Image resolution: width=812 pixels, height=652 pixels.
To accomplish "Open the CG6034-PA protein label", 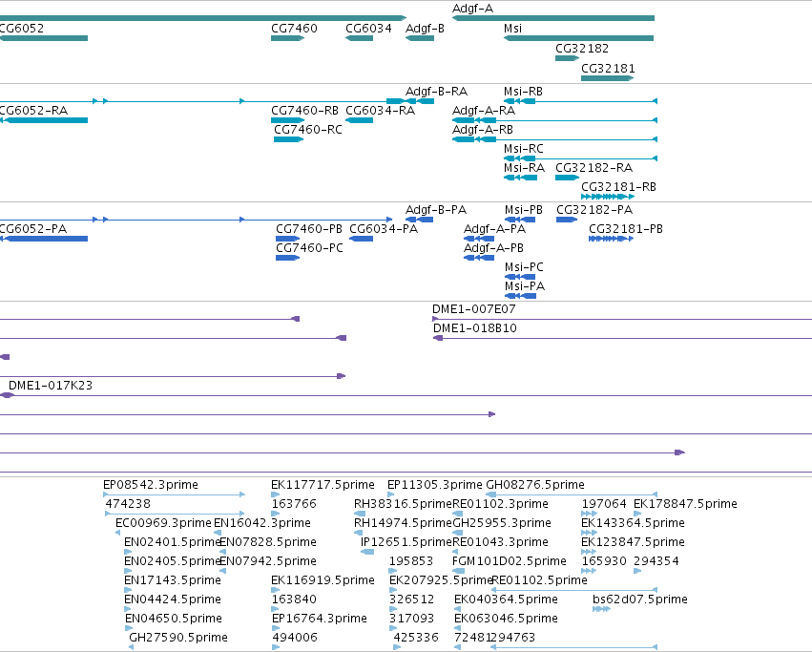I will [x=384, y=230].
